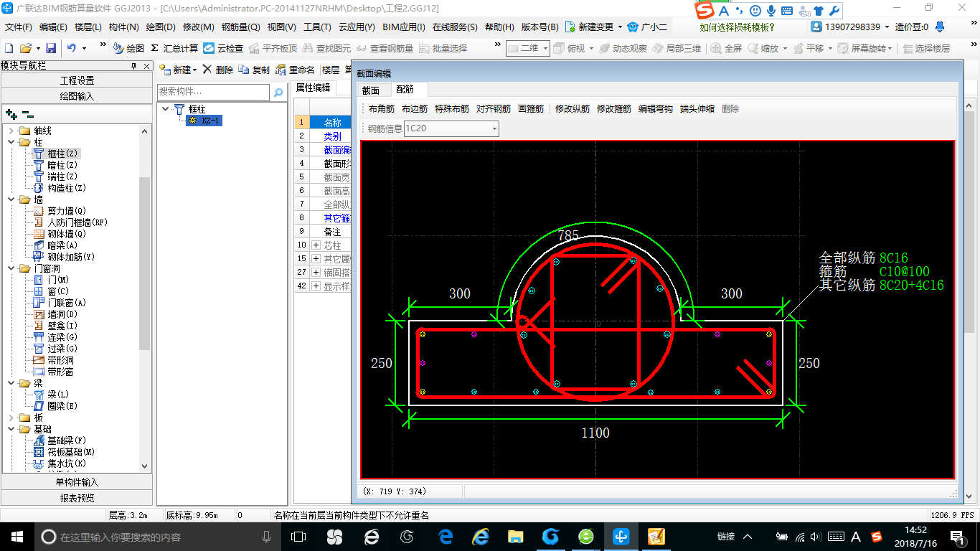
Task: Select 剪力墙(Q) in tree
Action: (66, 211)
